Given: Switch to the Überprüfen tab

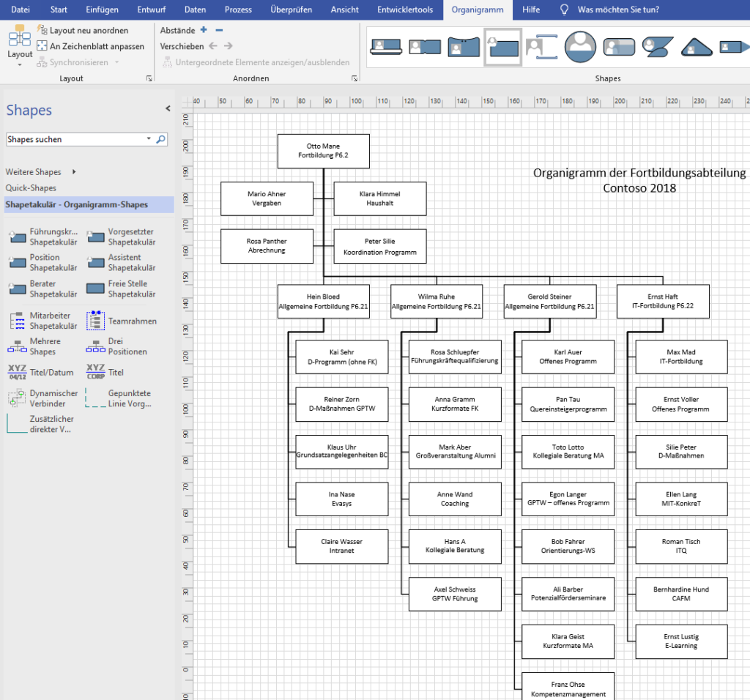Looking at the screenshot, I should (291, 10).
